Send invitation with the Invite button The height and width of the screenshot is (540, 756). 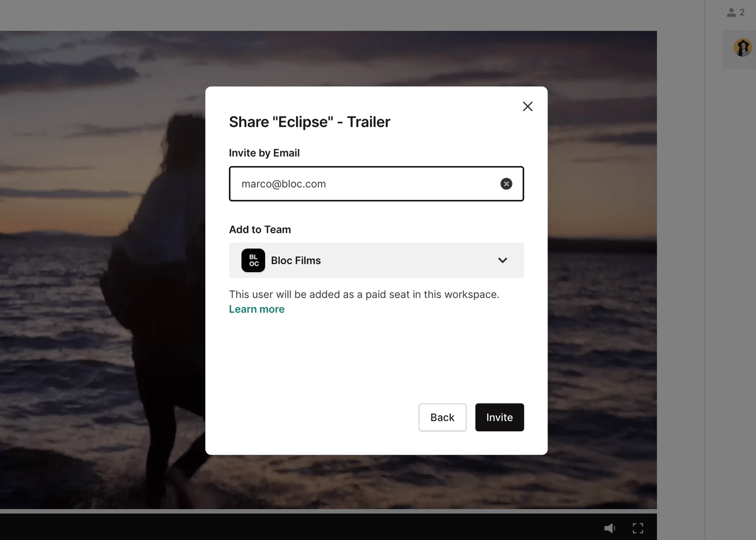499,417
